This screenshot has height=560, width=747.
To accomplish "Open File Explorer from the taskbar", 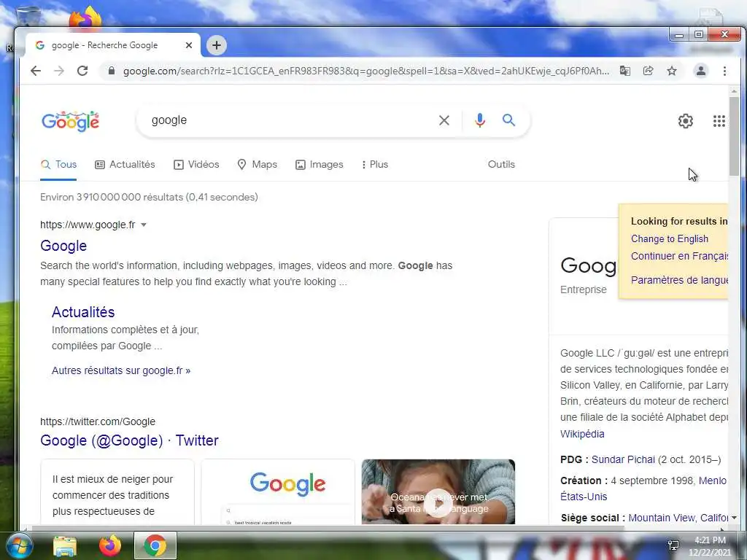I will click(x=65, y=545).
